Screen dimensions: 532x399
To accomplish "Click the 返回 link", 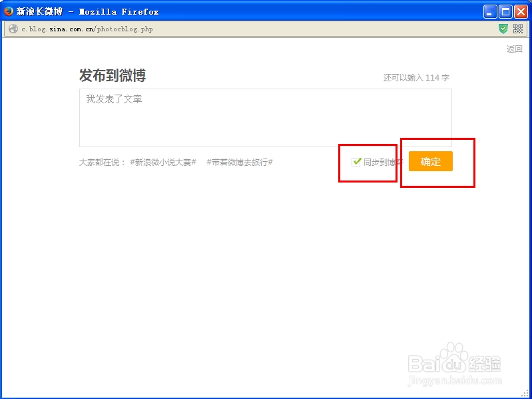I will (515, 49).
